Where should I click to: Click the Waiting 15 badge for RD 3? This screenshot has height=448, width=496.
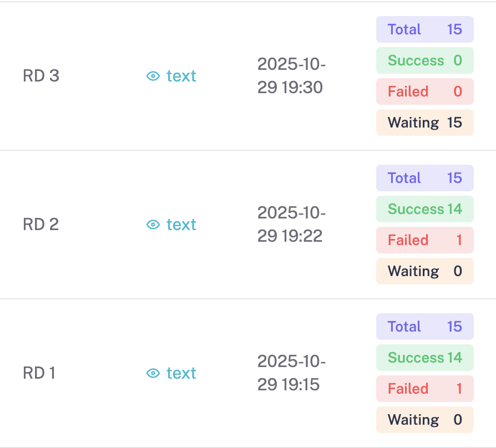(x=424, y=123)
